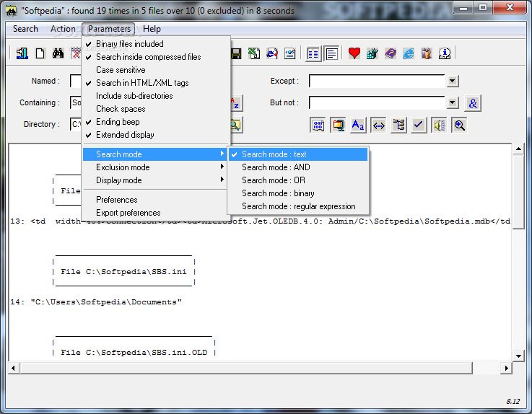Enable the Check spaces option
Viewport: 532px width, 414px height.
click(x=157, y=109)
